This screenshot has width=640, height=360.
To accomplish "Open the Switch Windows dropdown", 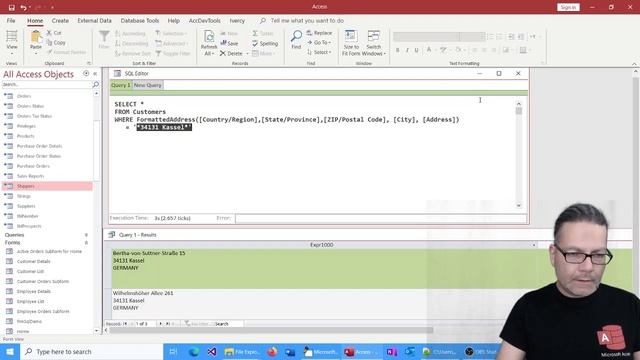I will click(374, 42).
